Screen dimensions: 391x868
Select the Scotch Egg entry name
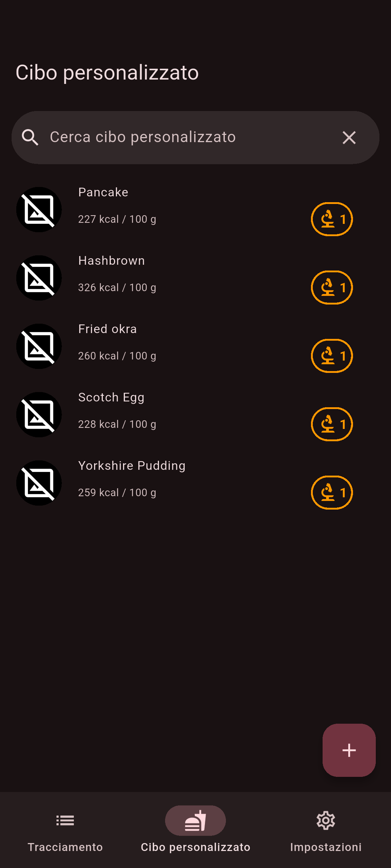click(111, 397)
